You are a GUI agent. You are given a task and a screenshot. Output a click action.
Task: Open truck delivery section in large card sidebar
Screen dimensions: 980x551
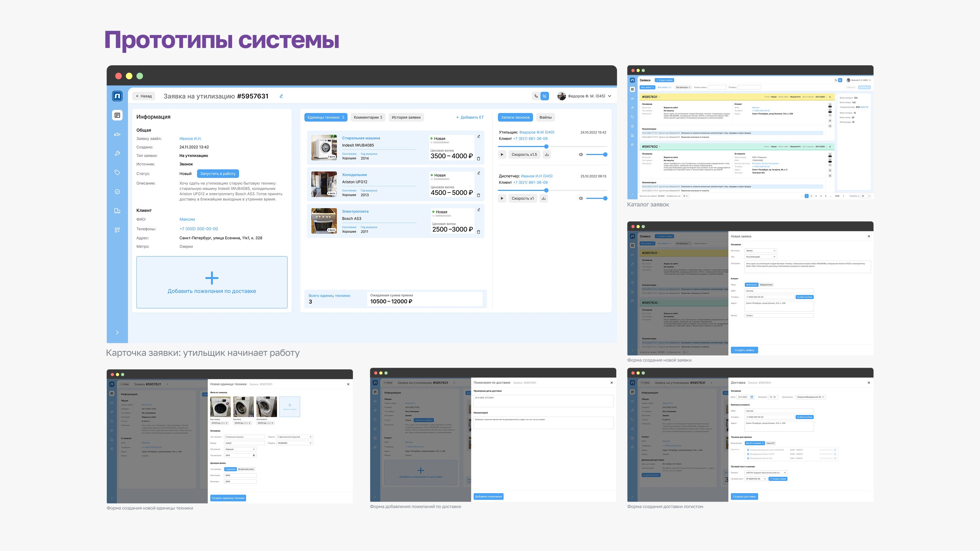click(117, 211)
